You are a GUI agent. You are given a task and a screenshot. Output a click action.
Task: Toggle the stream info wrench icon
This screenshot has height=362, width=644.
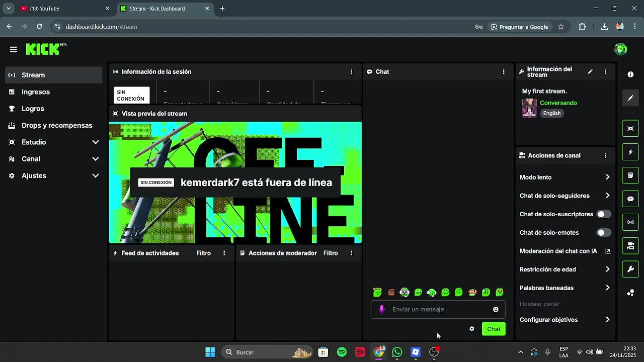pyautogui.click(x=630, y=269)
